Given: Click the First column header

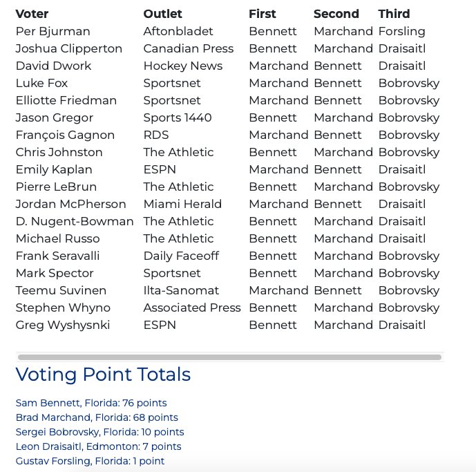Looking at the screenshot, I should (263, 14).
